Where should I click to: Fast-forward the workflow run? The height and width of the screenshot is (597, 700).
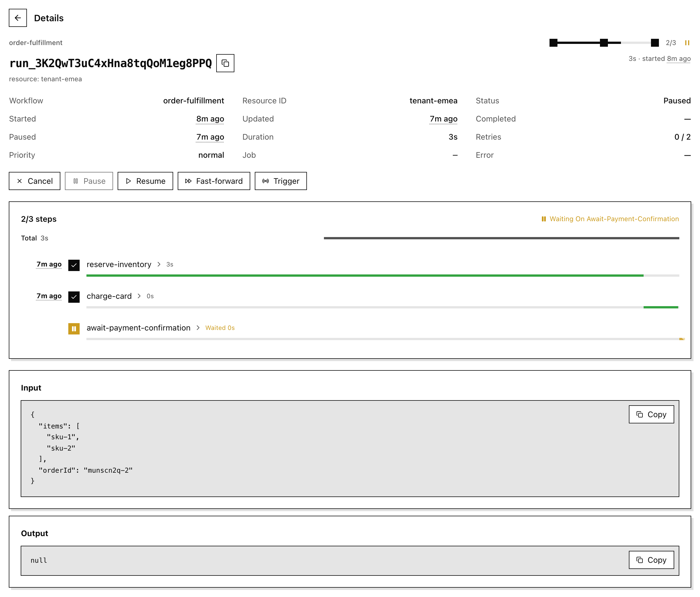(214, 181)
